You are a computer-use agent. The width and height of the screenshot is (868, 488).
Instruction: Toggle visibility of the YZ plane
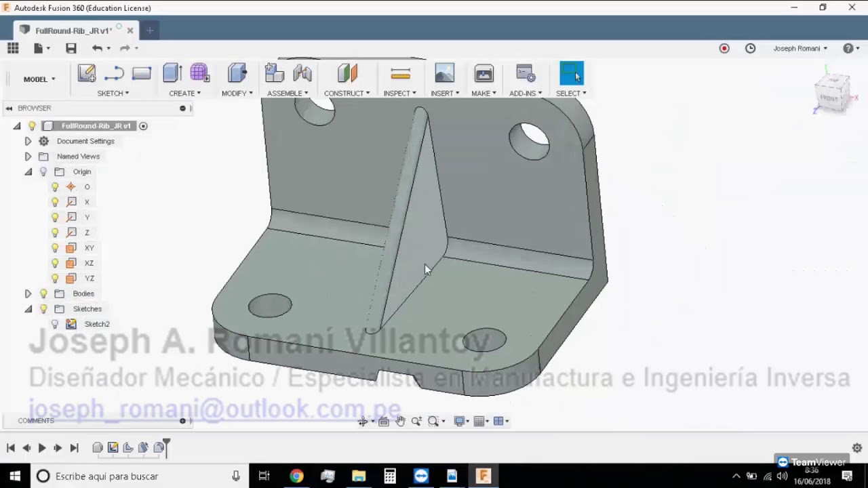55,279
